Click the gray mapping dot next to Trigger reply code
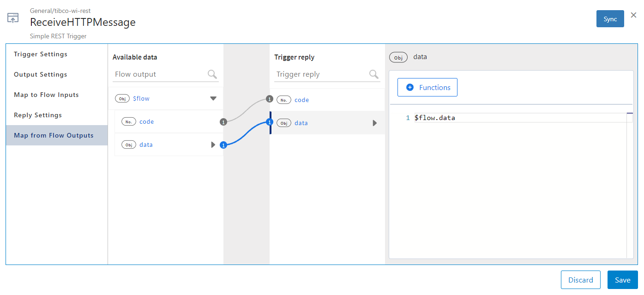 click(270, 99)
